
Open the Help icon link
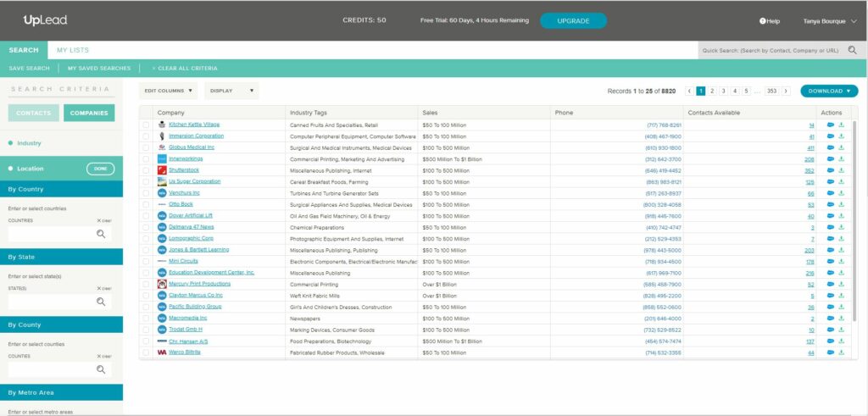[x=770, y=21]
